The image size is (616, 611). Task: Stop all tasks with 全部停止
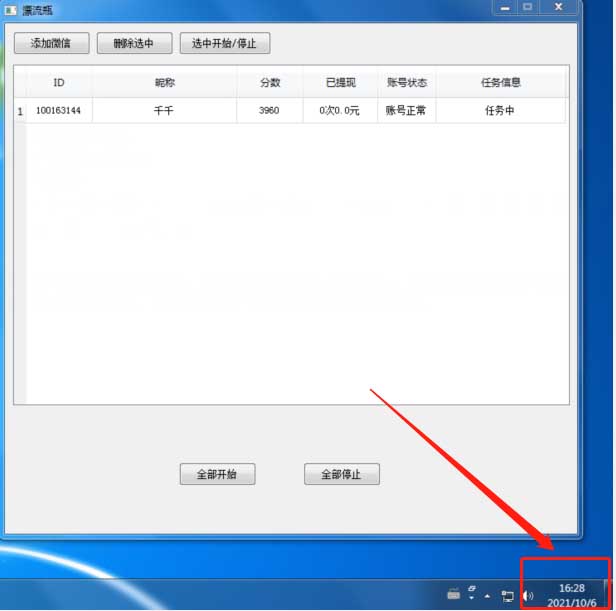(x=341, y=475)
